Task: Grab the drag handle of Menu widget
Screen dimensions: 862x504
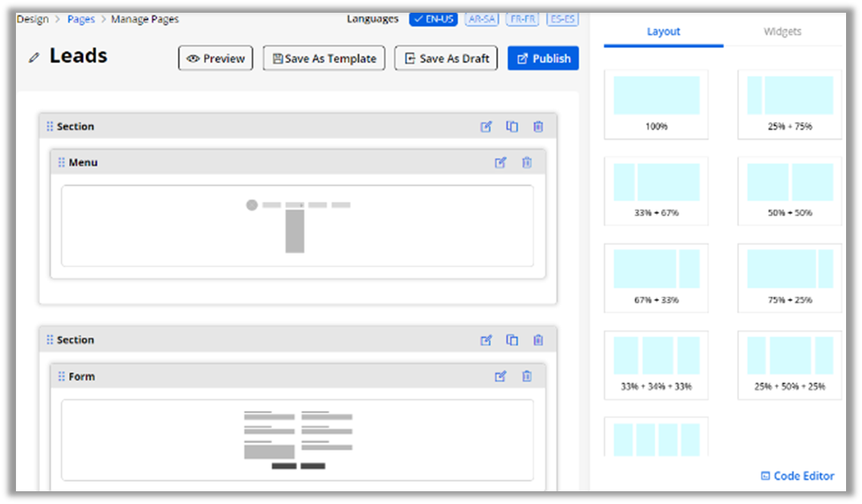Action: point(61,163)
